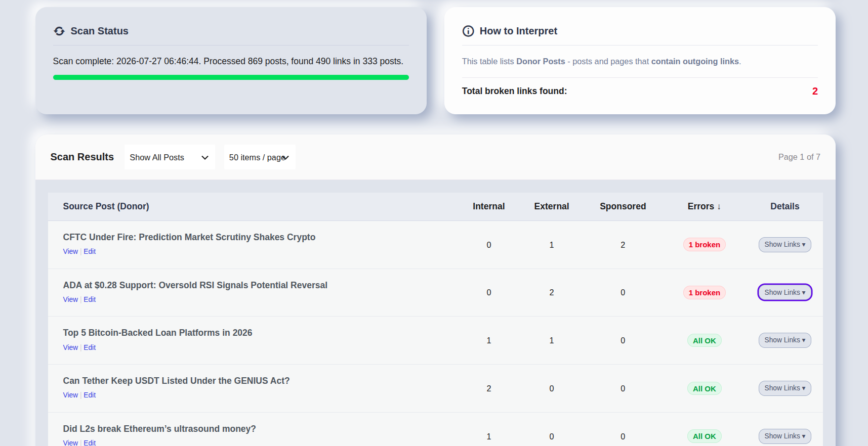Viewport: 868px width, 446px height.
Task: Click the red total broken links count
Action: (815, 91)
